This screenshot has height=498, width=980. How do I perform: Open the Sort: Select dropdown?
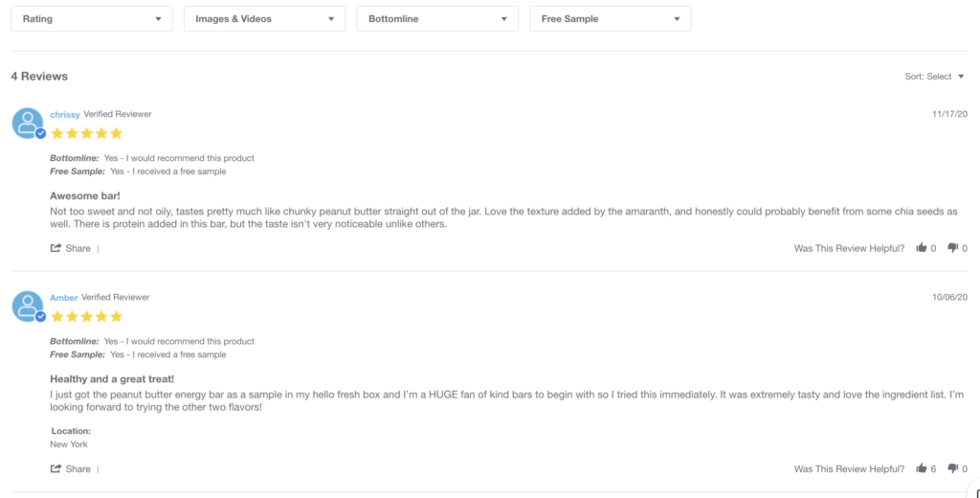pos(934,77)
